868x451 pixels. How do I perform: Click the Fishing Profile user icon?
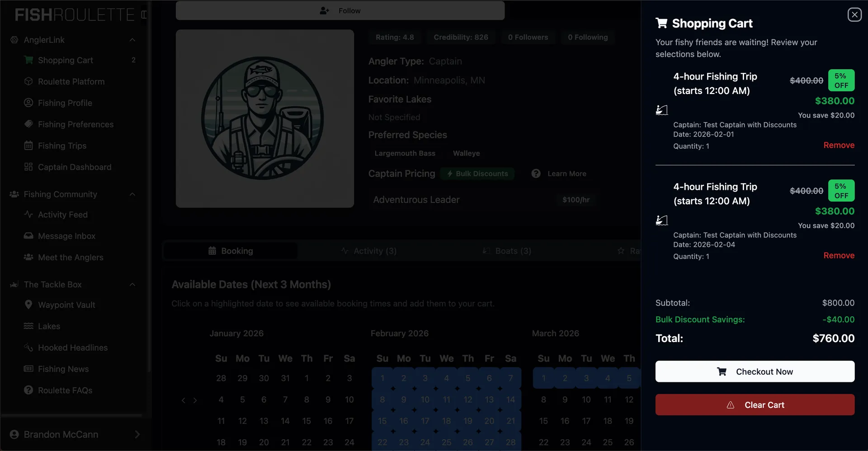tap(28, 103)
